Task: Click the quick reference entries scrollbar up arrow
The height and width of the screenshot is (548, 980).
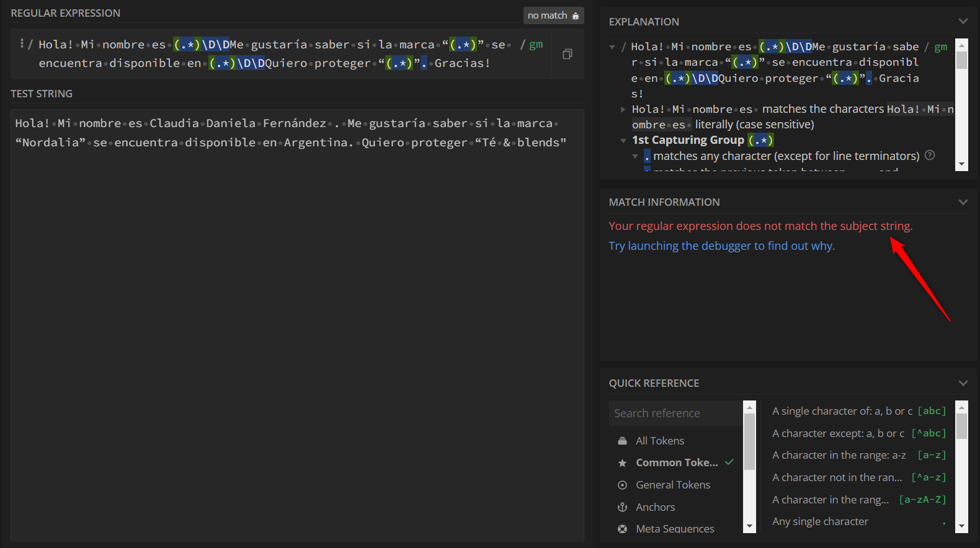Action: click(x=961, y=407)
